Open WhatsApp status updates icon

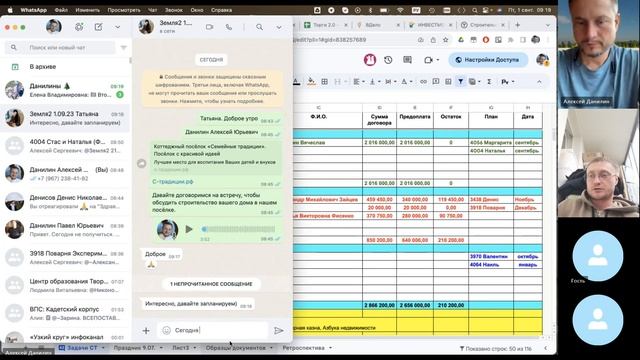[79, 27]
